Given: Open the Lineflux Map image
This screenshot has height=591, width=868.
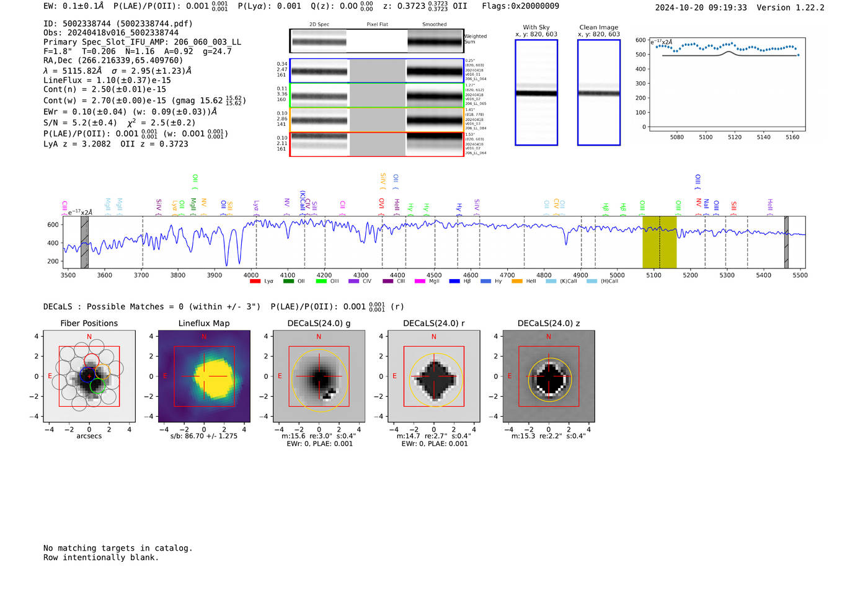Looking at the screenshot, I should tap(204, 376).
